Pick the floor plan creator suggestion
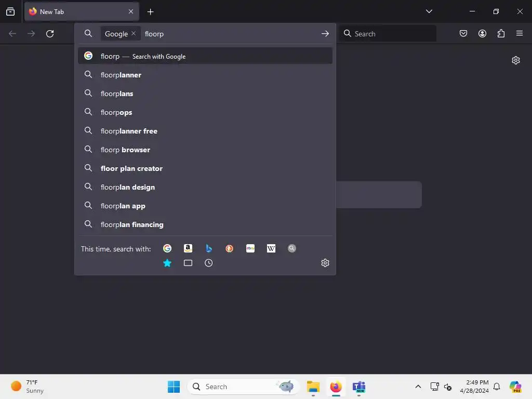This screenshot has height=399, width=532. (x=205, y=168)
